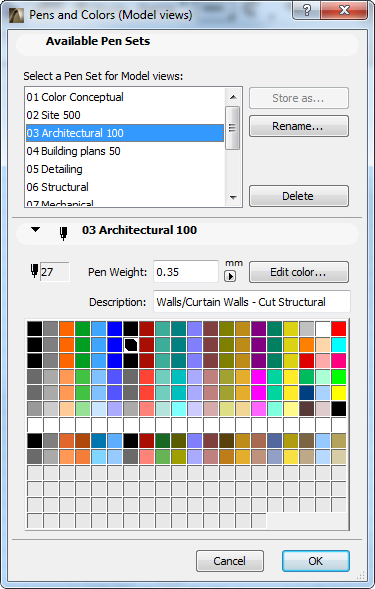375x589 pixels.
Task: Click the pen number field showing 27
Action: 54,272
